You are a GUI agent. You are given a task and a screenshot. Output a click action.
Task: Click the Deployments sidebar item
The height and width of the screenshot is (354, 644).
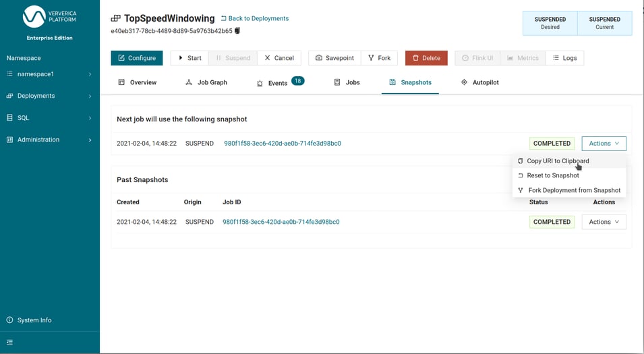point(49,96)
